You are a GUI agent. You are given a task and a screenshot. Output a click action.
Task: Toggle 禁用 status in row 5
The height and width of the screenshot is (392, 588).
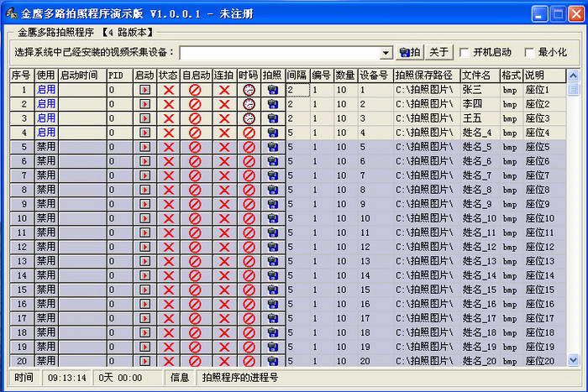tap(46, 147)
